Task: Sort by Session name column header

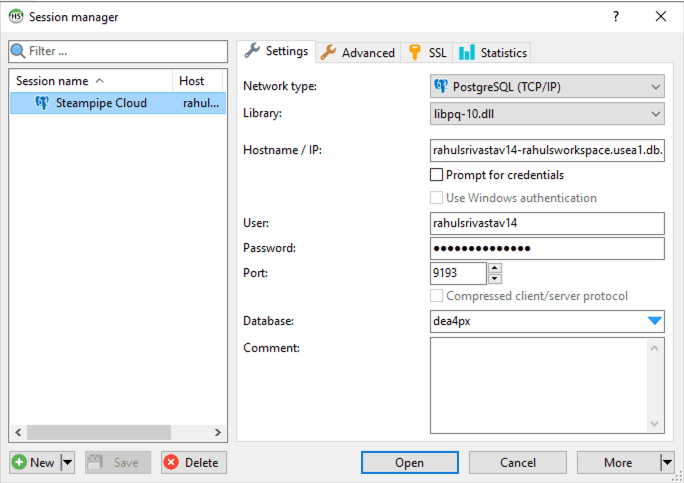Action: pyautogui.click(x=91, y=81)
